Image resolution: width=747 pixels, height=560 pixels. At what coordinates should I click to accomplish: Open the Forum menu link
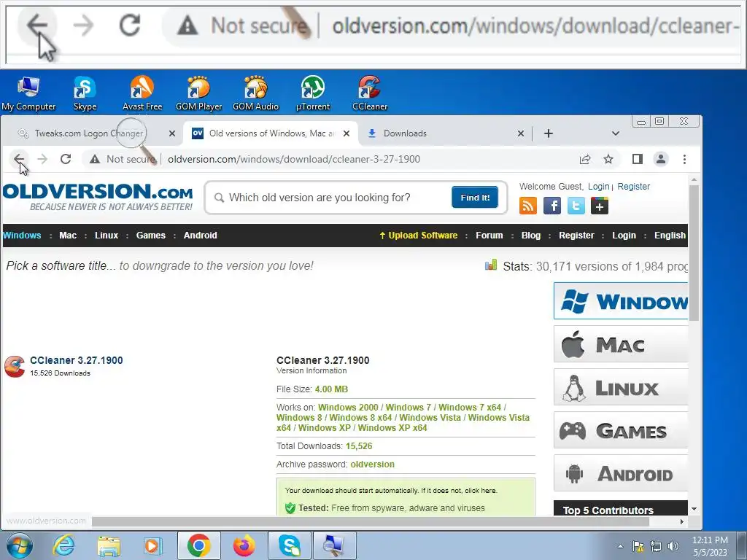pyautogui.click(x=489, y=236)
